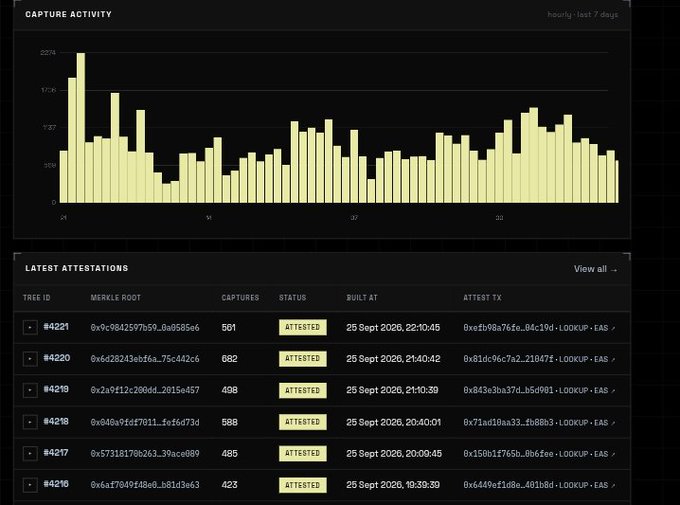Open EAS external link for tree #4216
Screen dimensions: 680x505
(605, 485)
